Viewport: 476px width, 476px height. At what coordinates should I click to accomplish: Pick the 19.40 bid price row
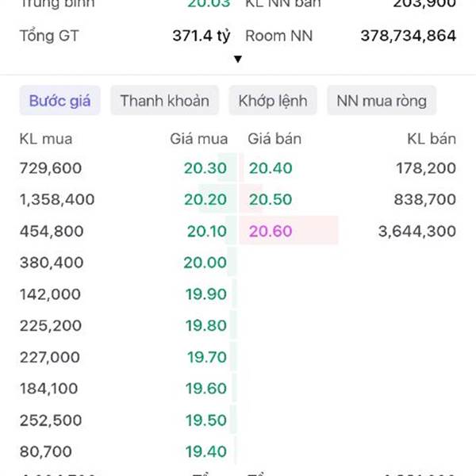coord(206,451)
